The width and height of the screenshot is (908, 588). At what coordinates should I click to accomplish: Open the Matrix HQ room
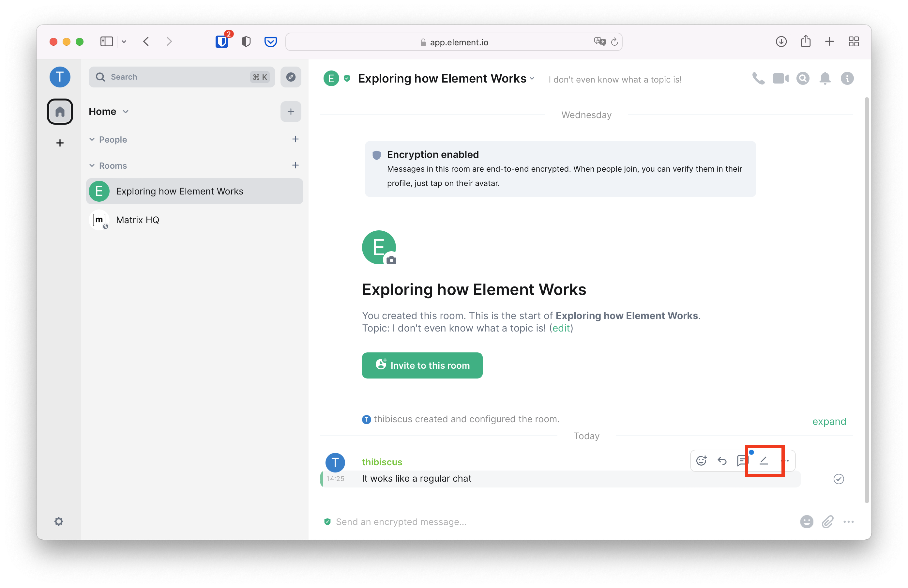click(137, 220)
